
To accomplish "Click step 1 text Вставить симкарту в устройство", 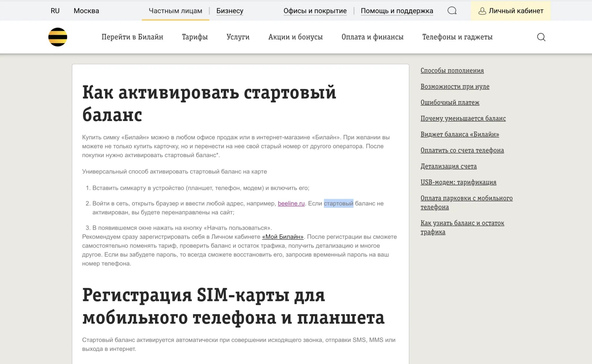I will (201, 188).
